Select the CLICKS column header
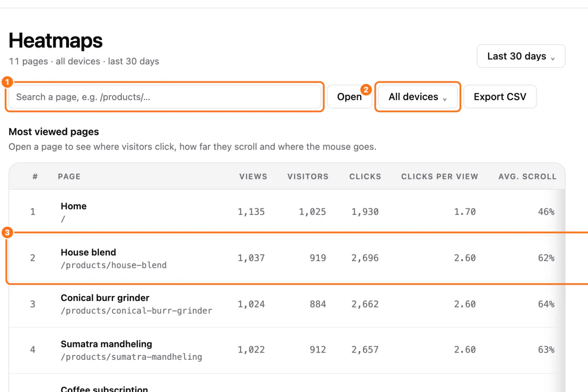This screenshot has width=588, height=392. point(365,176)
